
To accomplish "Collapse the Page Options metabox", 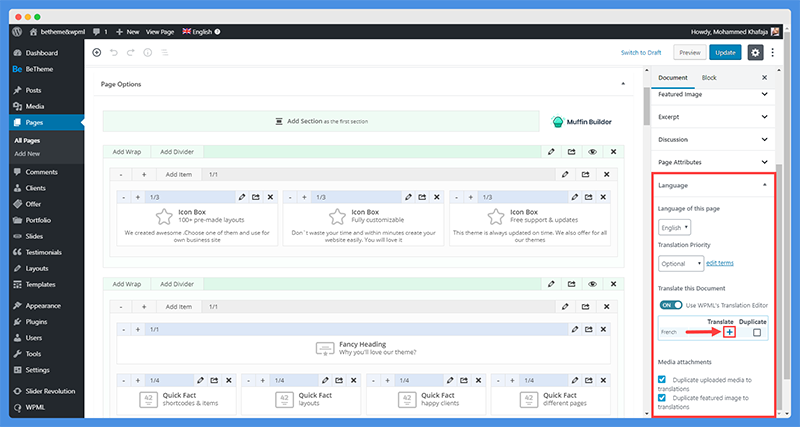I will (x=623, y=84).
